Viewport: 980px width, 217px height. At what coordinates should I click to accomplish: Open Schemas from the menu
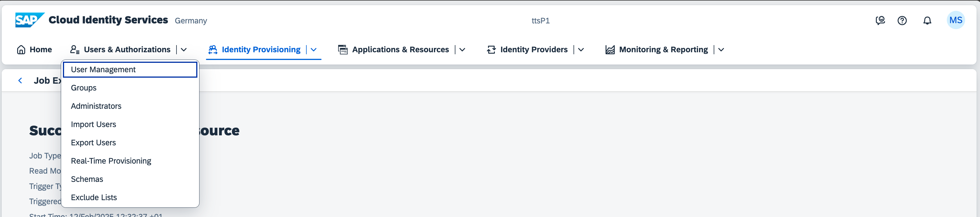pos(87,179)
